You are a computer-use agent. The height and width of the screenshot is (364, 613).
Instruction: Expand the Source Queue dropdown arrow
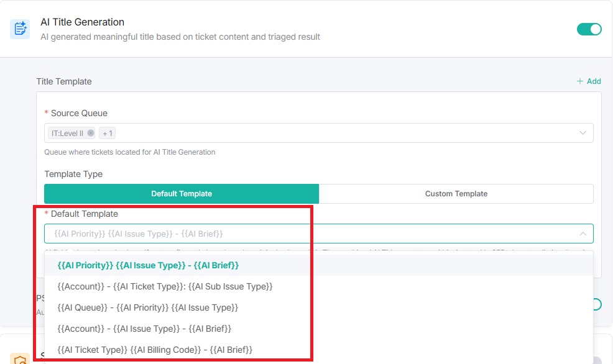[x=583, y=133]
